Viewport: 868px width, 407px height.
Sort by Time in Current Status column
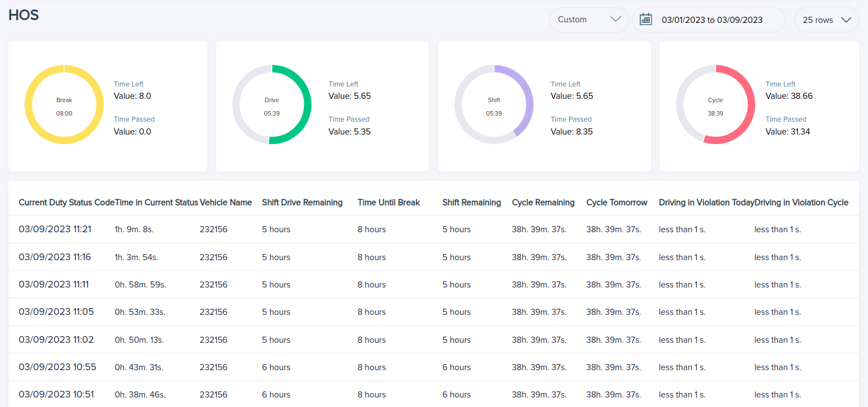(x=156, y=203)
